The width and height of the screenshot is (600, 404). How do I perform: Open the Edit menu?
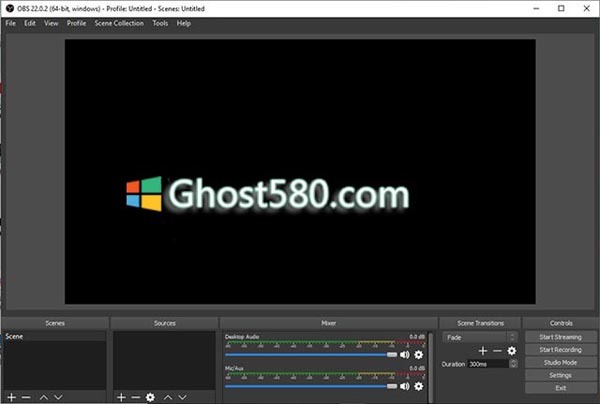tap(30, 23)
